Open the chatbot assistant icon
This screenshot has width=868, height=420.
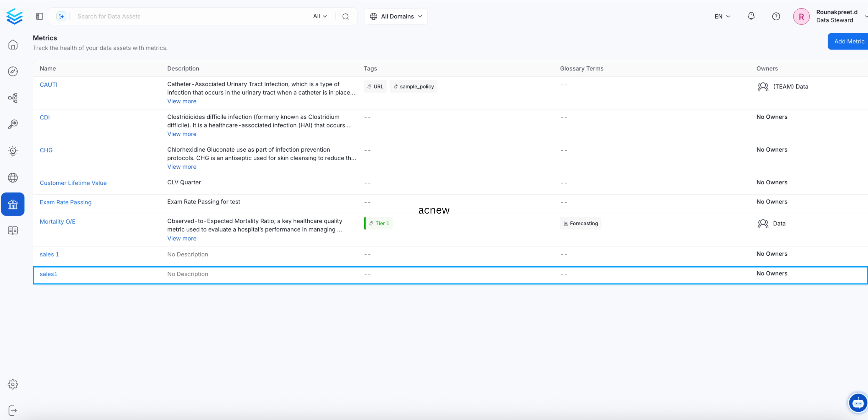(857, 403)
